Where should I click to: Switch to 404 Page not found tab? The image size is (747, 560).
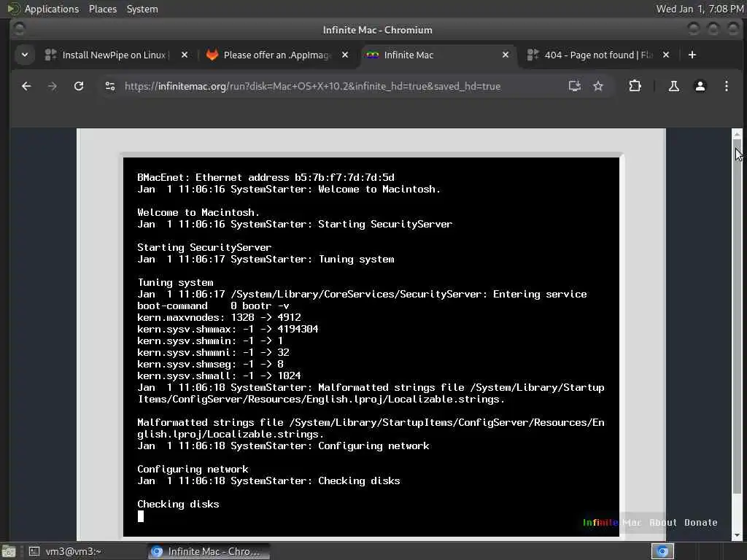[x=598, y=55]
